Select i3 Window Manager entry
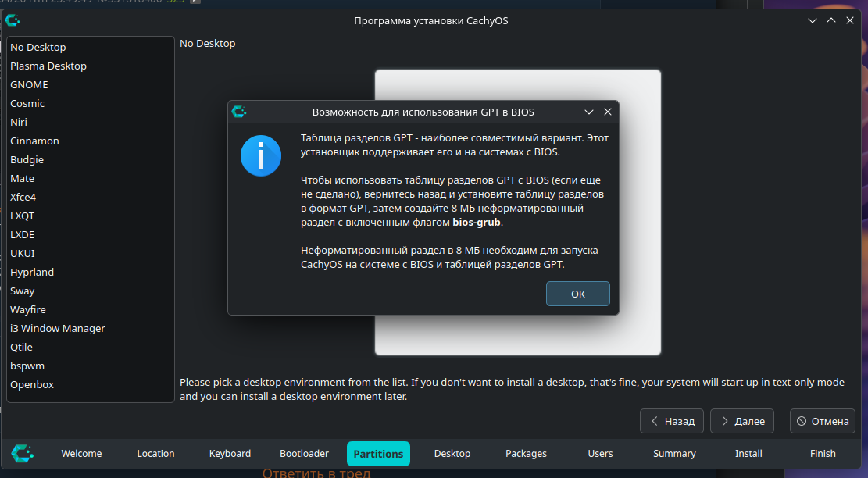 (58, 329)
